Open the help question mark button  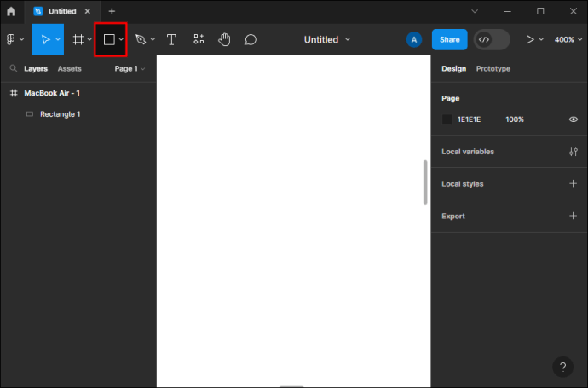click(x=562, y=367)
